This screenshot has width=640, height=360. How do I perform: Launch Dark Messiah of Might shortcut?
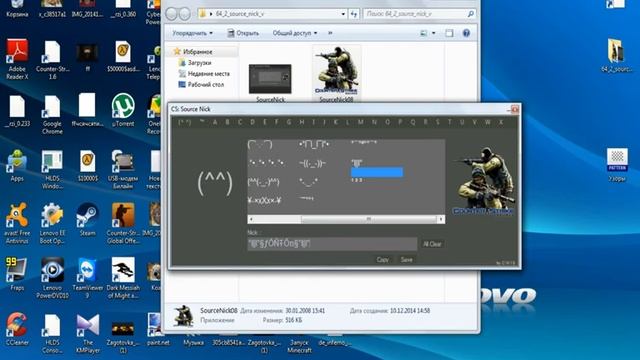coord(123,278)
